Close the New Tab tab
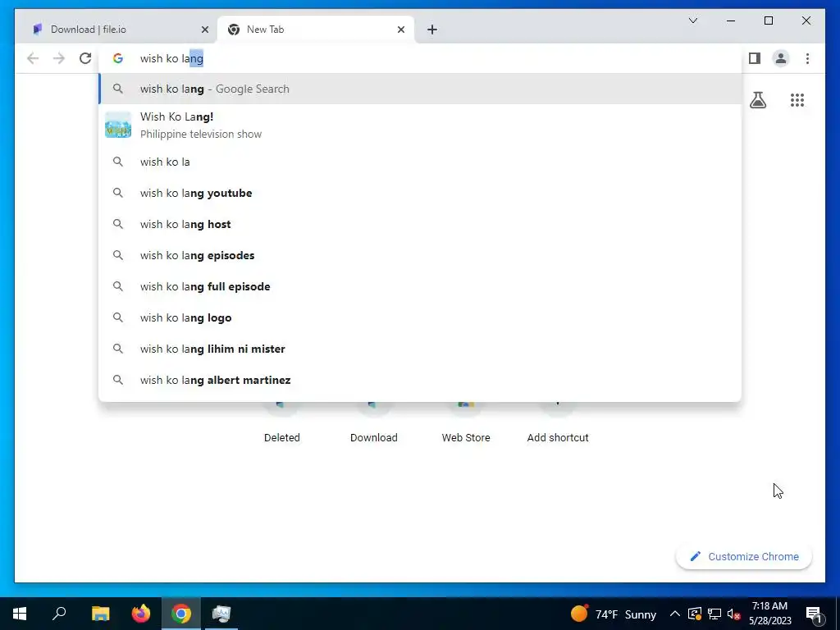This screenshot has height=630, width=840. [400, 30]
